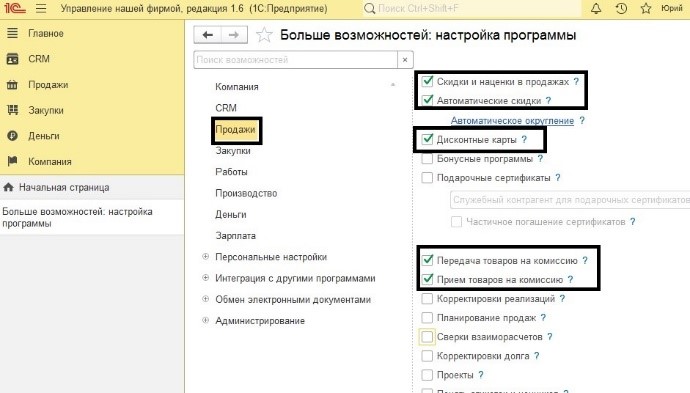Enable Подарочные сертификаты checkbox
The height and width of the screenshot is (393, 690).
click(x=427, y=178)
